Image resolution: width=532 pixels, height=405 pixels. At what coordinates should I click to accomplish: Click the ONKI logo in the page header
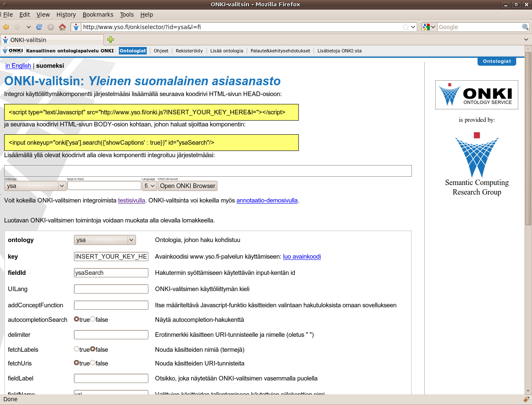(x=12, y=51)
